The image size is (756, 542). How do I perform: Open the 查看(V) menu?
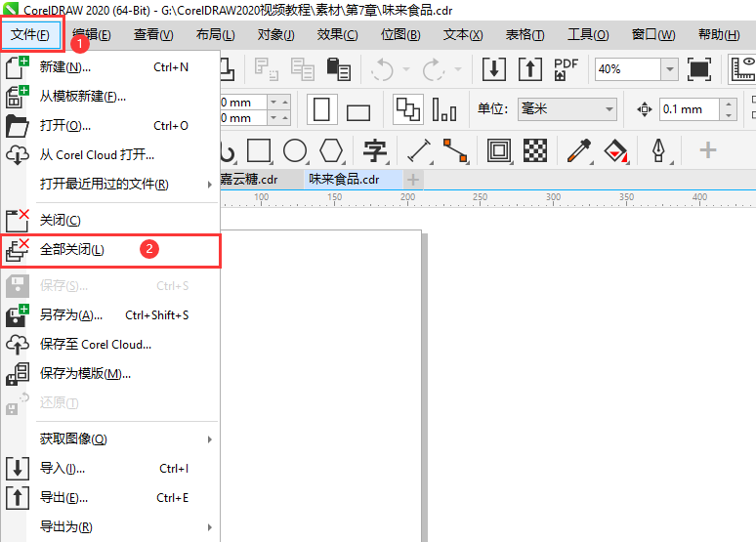pyautogui.click(x=153, y=35)
